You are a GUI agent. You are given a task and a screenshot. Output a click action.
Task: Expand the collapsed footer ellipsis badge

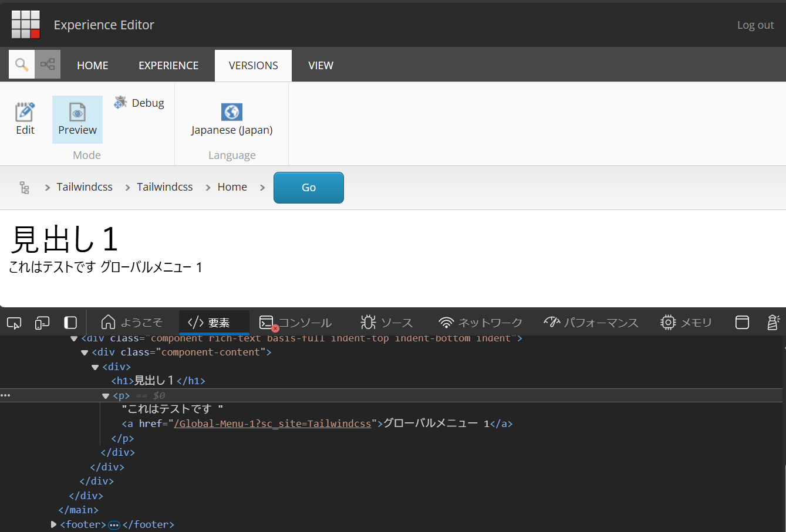(114, 525)
